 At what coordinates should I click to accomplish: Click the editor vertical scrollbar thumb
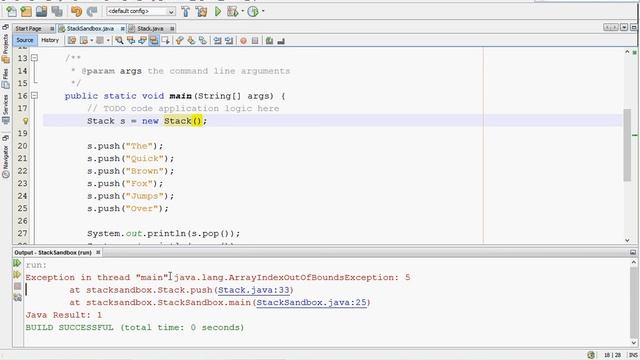pos(627,145)
